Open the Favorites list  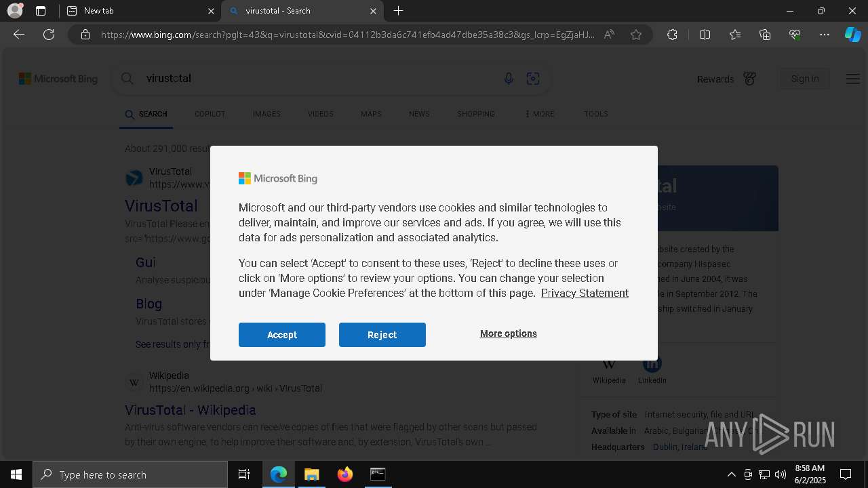(735, 35)
